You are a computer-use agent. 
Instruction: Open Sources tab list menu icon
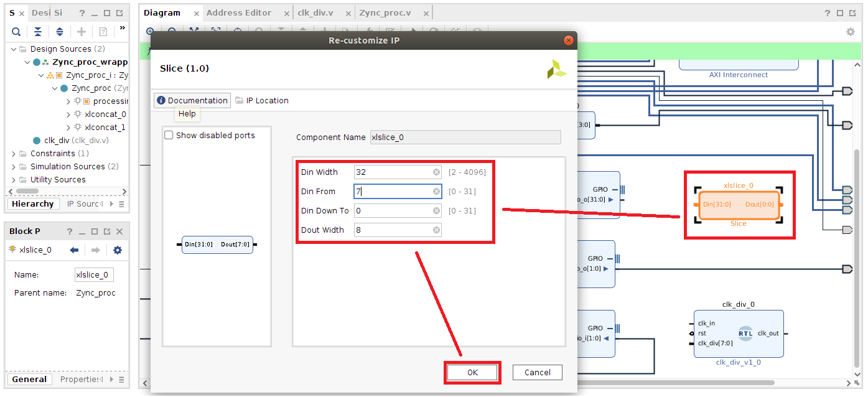pos(121,204)
